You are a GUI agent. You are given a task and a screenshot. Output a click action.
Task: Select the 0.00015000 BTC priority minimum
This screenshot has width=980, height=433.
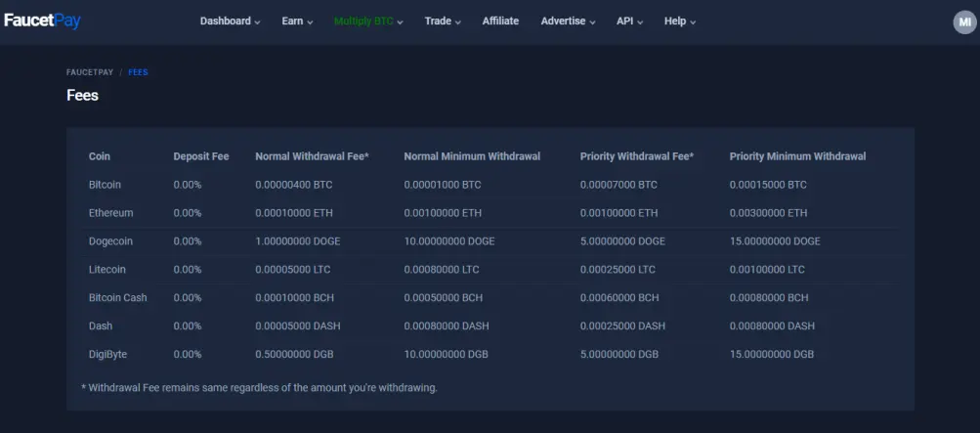click(768, 185)
